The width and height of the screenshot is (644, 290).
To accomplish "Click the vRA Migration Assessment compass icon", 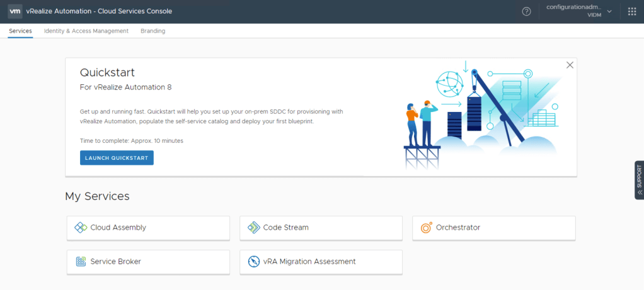I will 253,262.
